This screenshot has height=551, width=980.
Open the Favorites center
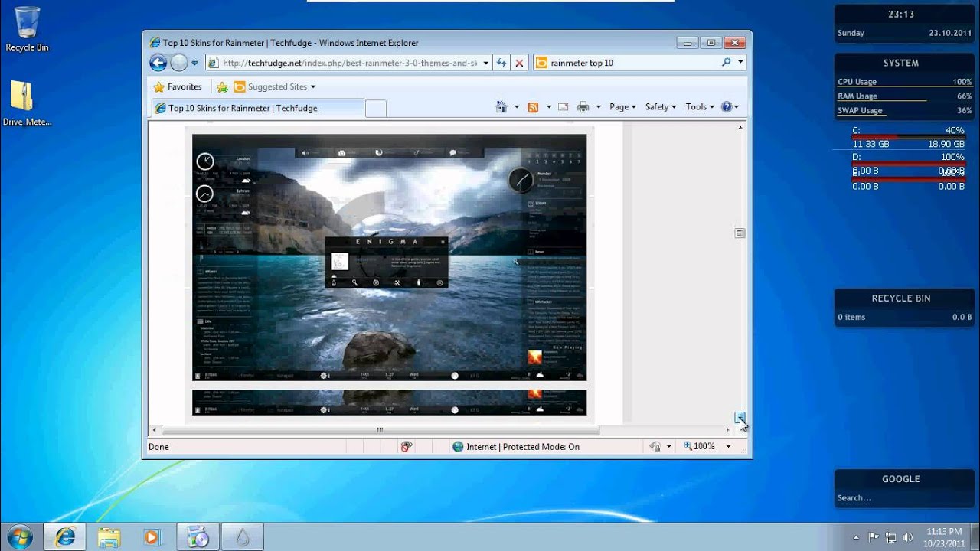click(178, 86)
